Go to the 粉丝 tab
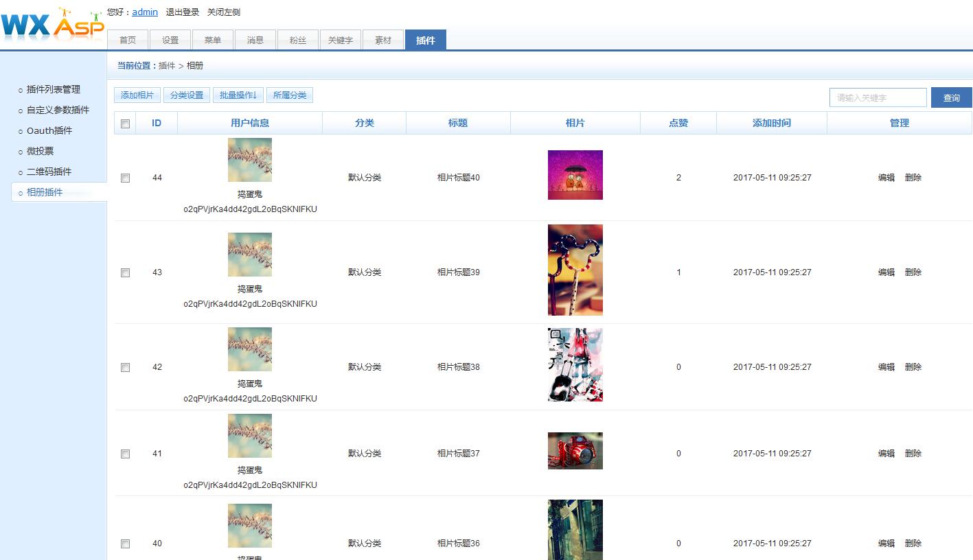 click(298, 40)
